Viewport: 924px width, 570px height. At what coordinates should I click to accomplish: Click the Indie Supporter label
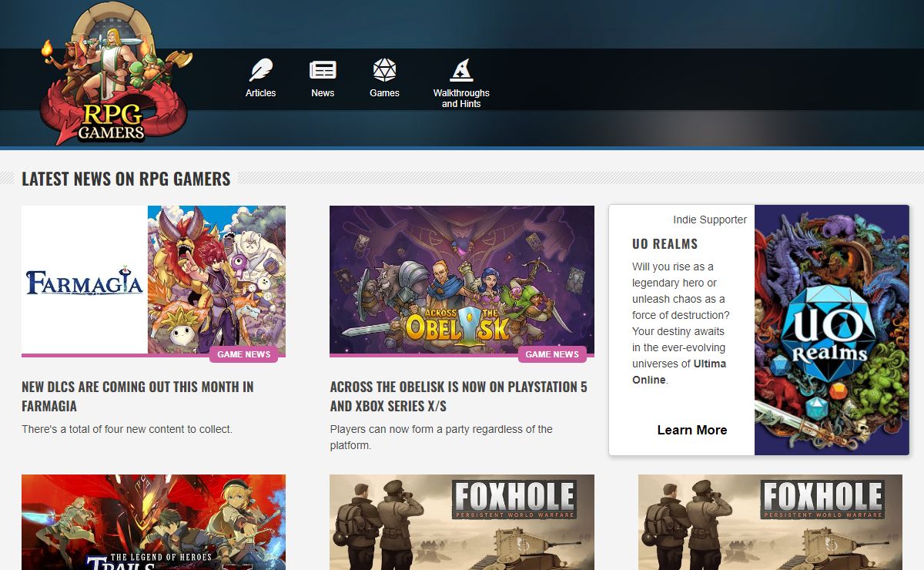pyautogui.click(x=710, y=220)
